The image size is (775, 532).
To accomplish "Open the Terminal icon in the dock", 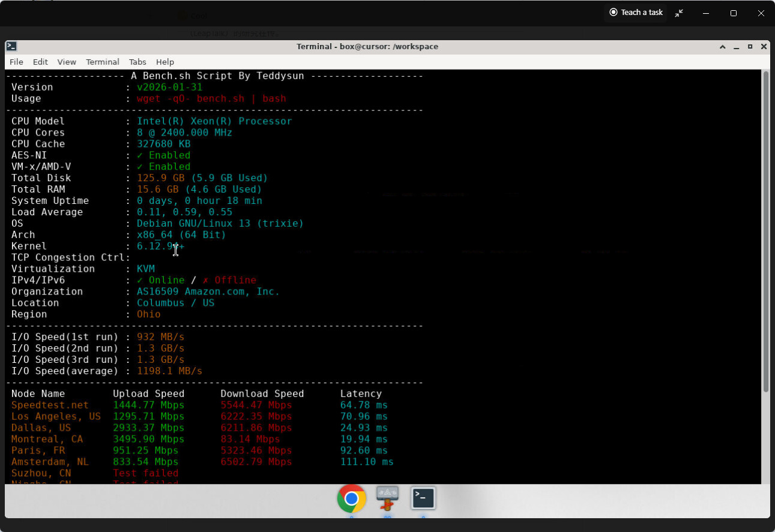I will pyautogui.click(x=423, y=498).
